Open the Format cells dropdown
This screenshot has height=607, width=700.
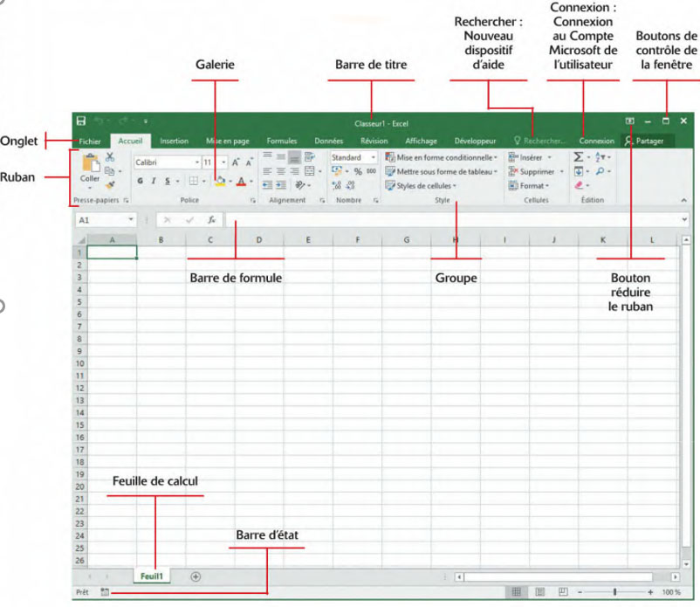(529, 185)
